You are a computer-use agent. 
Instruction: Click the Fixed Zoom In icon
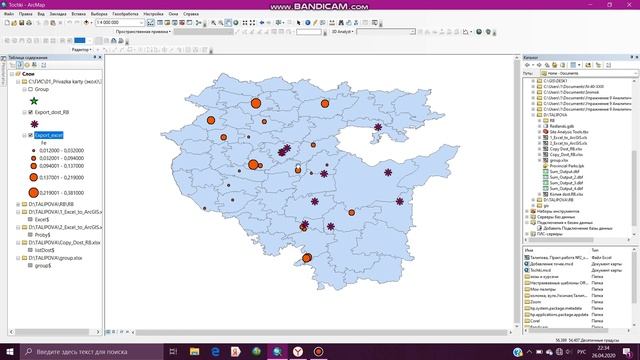point(245,23)
